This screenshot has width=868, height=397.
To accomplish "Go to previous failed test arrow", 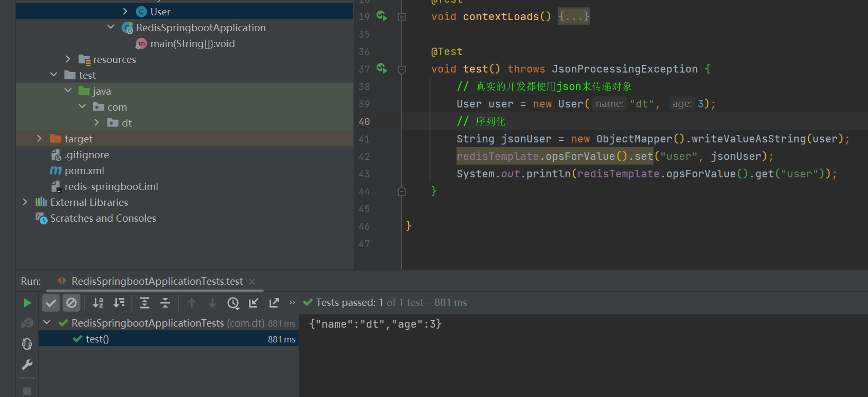I will click(x=192, y=303).
